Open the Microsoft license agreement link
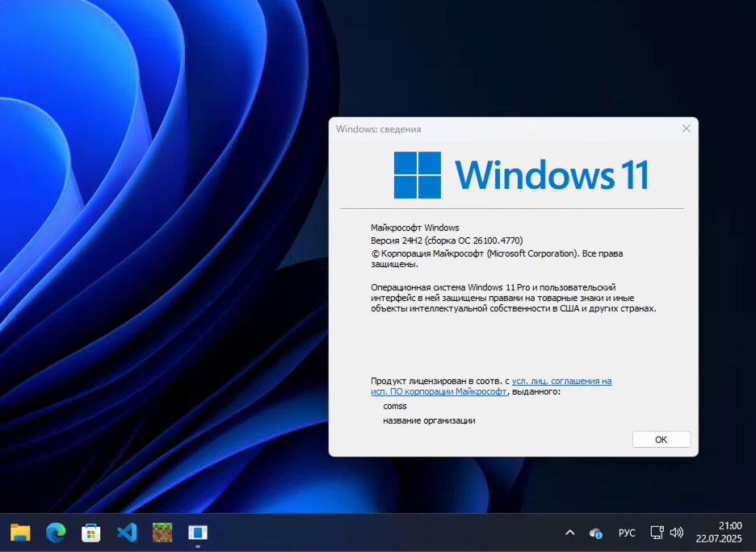The height and width of the screenshot is (552, 756). (561, 381)
